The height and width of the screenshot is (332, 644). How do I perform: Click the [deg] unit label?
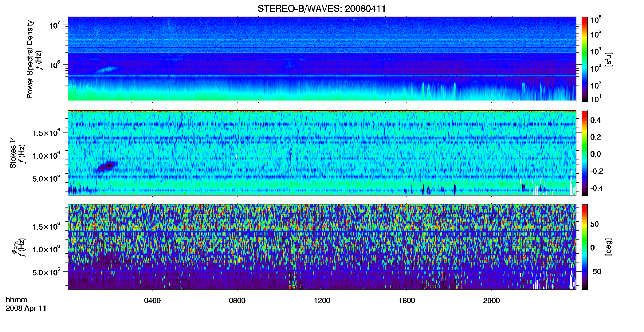tap(609, 247)
